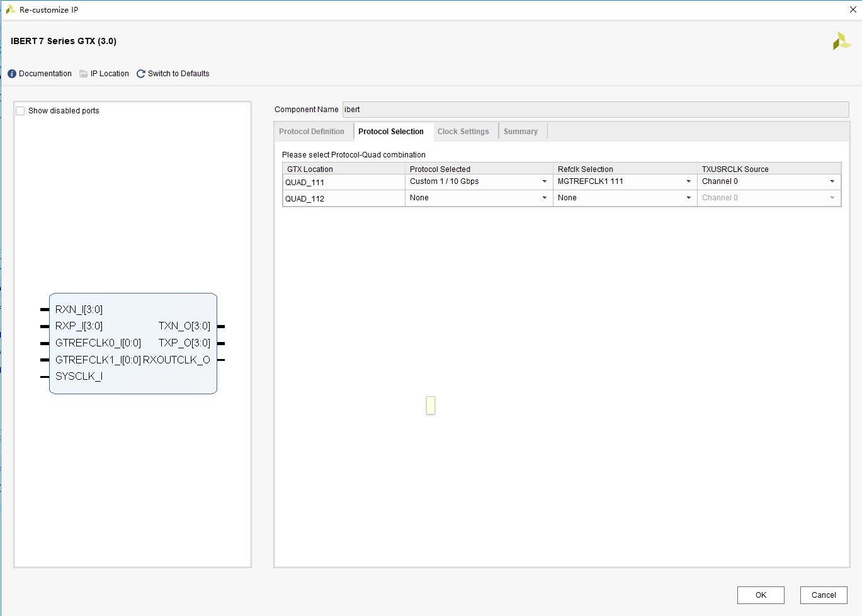Click the GTREFCLK0_I[0:0] port label
This screenshot has height=616, width=862.
point(98,343)
